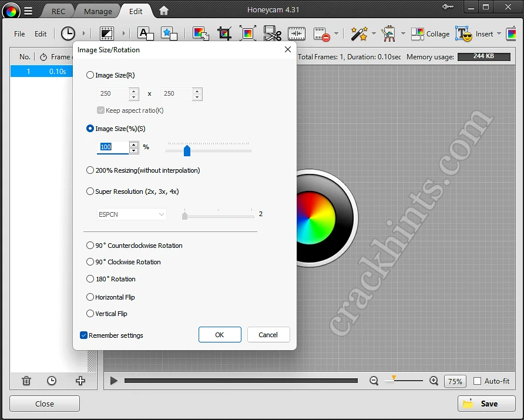The image size is (524, 420).
Task: Toggle the Auto-fit checkbox
Action: 478,381
